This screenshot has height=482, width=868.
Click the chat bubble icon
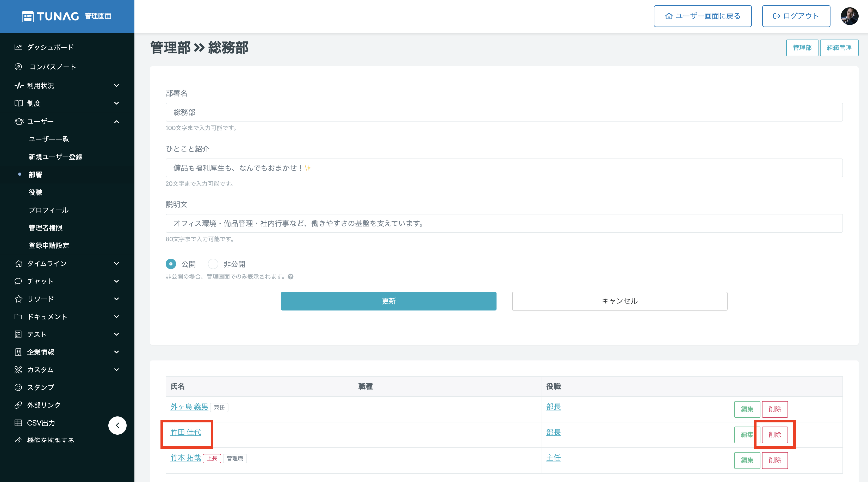[18, 281]
